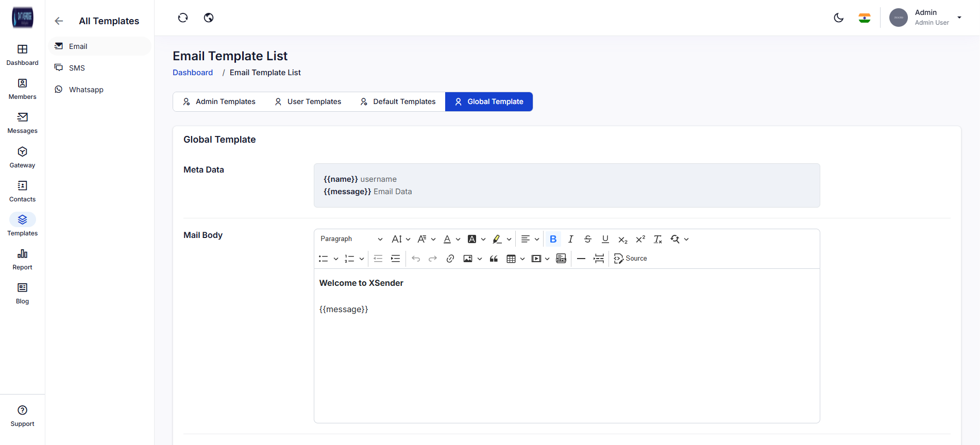Screen dimensions: 980x445
Task: Click the refresh sync icon in header
Action: click(183, 18)
